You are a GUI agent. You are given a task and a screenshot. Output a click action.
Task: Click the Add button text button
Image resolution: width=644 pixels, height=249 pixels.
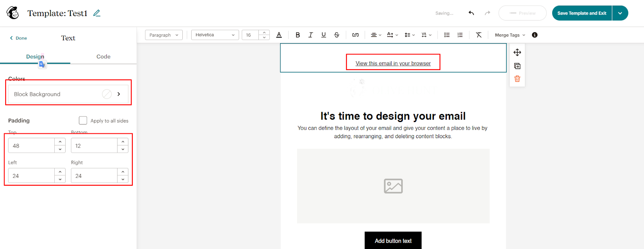click(x=393, y=241)
